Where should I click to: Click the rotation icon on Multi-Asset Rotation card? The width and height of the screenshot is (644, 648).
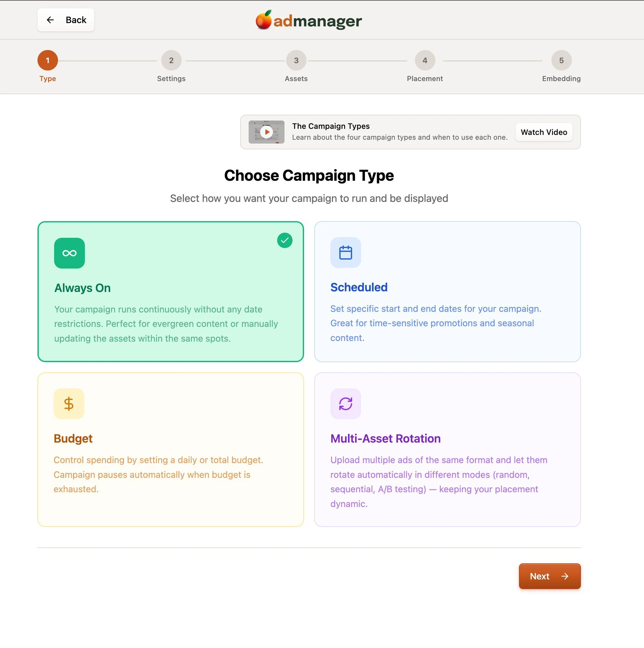point(346,403)
